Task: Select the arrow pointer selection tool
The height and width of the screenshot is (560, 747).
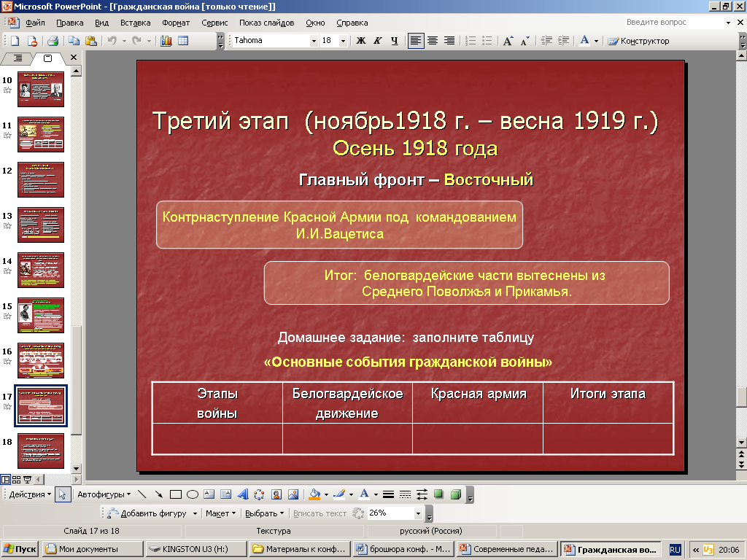Action: click(63, 494)
